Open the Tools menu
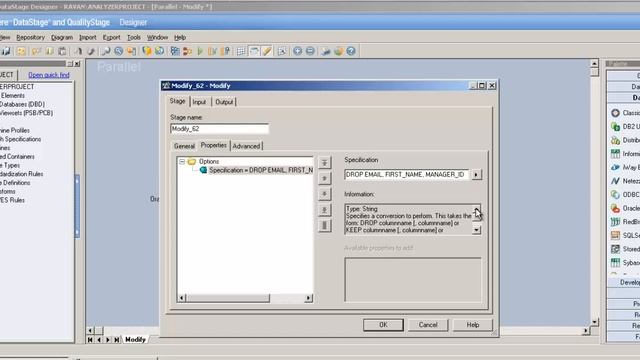Viewport: 640px width, 360px height. coord(134,38)
